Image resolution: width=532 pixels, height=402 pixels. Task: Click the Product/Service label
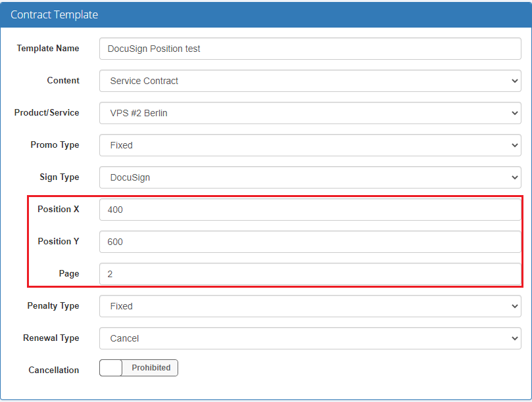pyautogui.click(x=47, y=113)
